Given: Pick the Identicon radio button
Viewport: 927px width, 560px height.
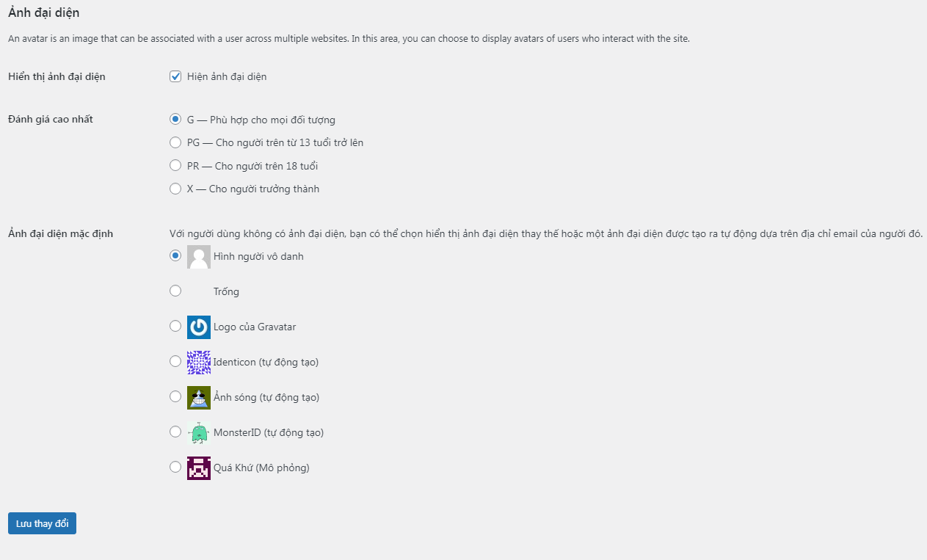Looking at the screenshot, I should (x=175, y=362).
